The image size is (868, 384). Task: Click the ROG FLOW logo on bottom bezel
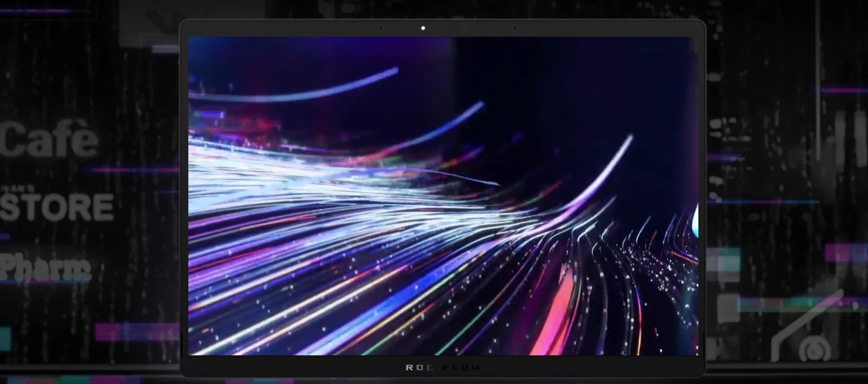click(443, 368)
